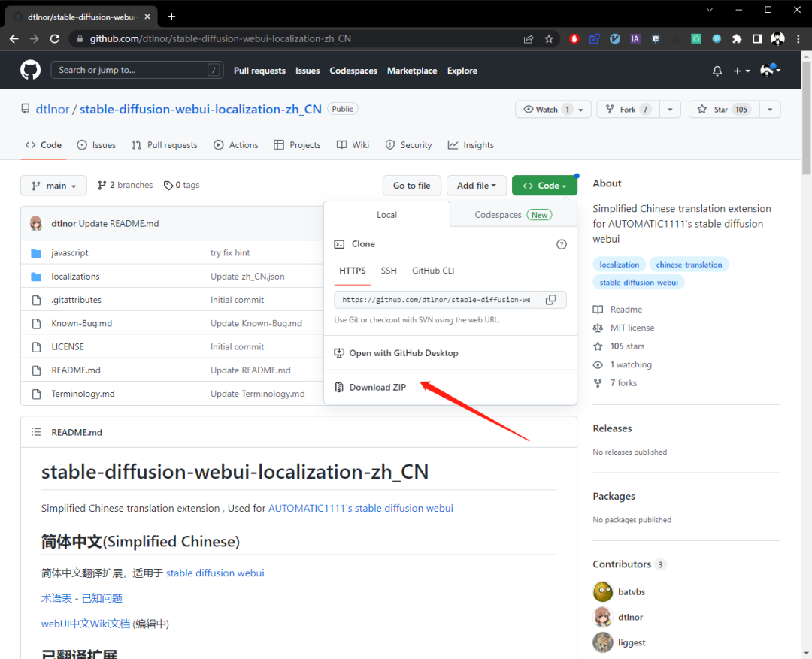812x659 pixels.
Task: Open the Security tab
Action: click(408, 145)
